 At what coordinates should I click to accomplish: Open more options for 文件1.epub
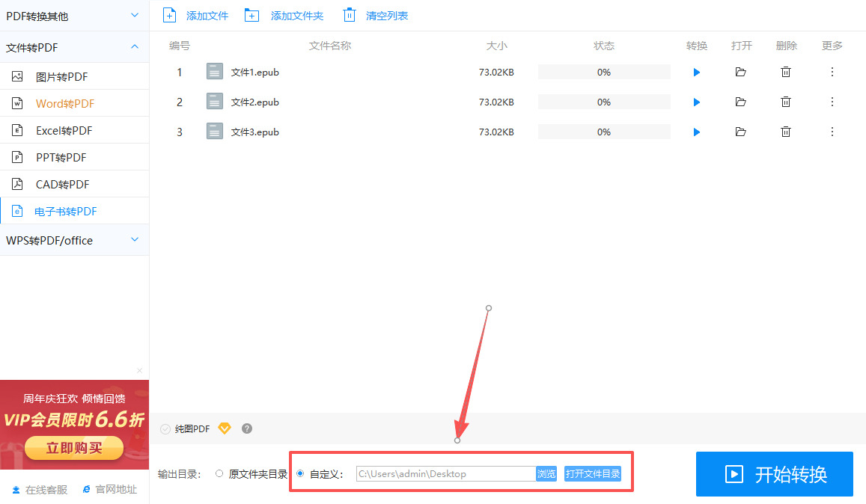[x=832, y=72]
